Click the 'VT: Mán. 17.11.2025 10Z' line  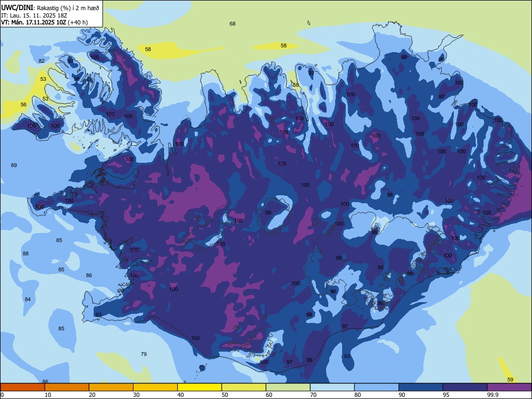tap(34, 22)
